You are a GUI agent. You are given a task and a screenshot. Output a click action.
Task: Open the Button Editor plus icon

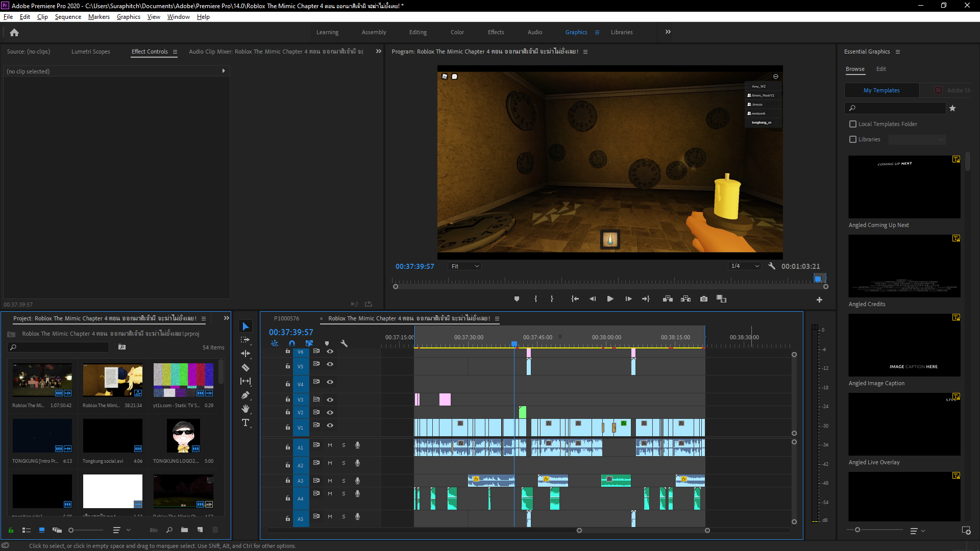819,300
